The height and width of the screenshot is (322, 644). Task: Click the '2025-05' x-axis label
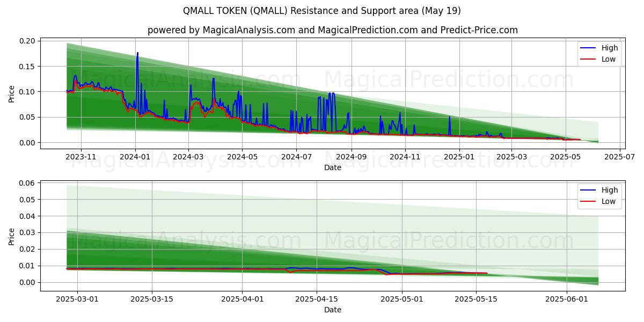click(566, 157)
